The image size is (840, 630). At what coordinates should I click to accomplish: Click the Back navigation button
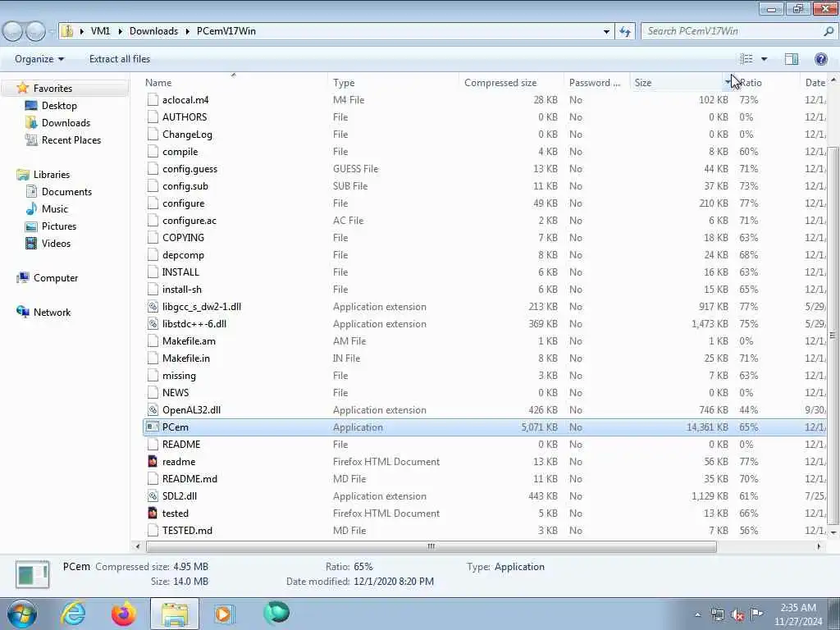[12, 31]
